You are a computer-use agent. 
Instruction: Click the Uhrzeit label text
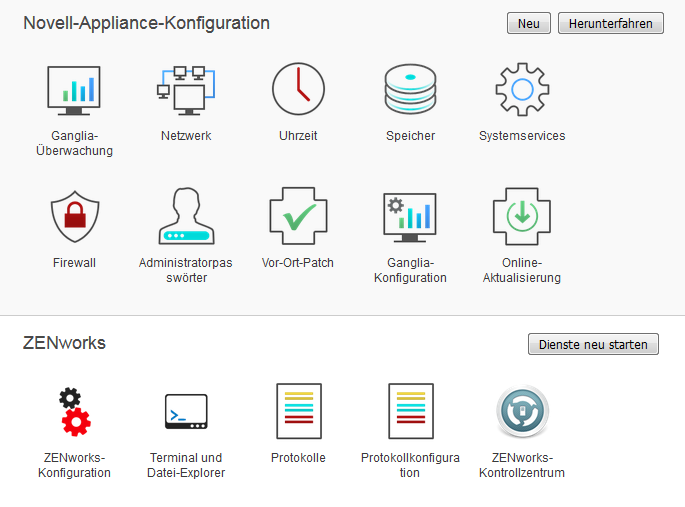pyautogui.click(x=298, y=136)
